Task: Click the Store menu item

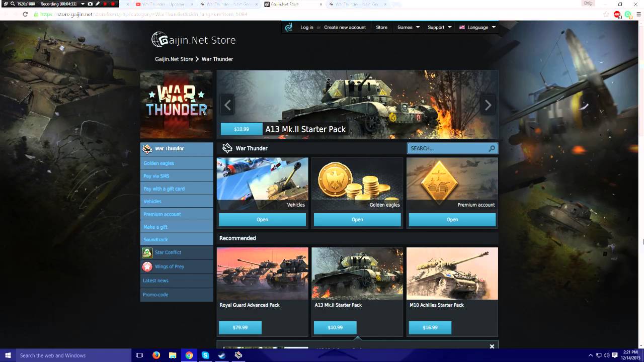Action: pos(382,27)
